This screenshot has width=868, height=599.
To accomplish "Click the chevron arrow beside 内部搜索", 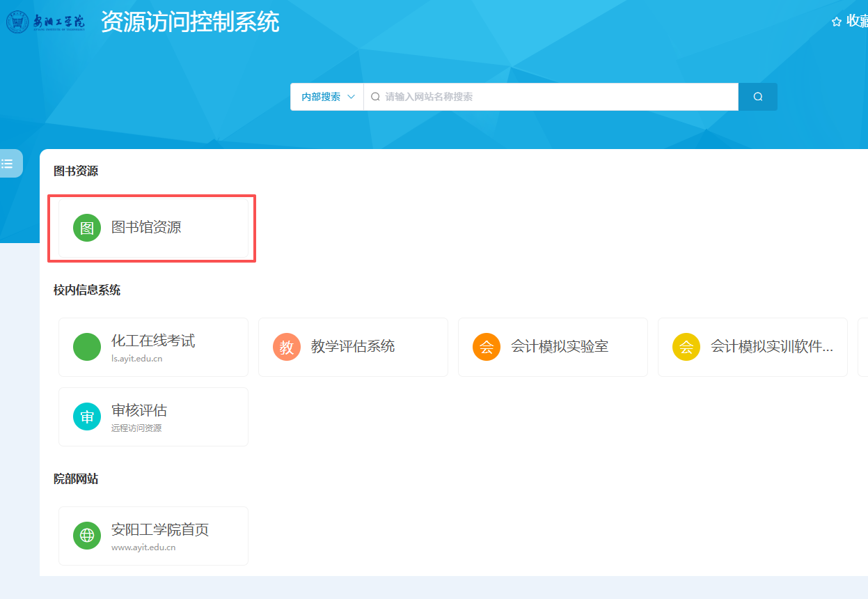I will pyautogui.click(x=351, y=97).
